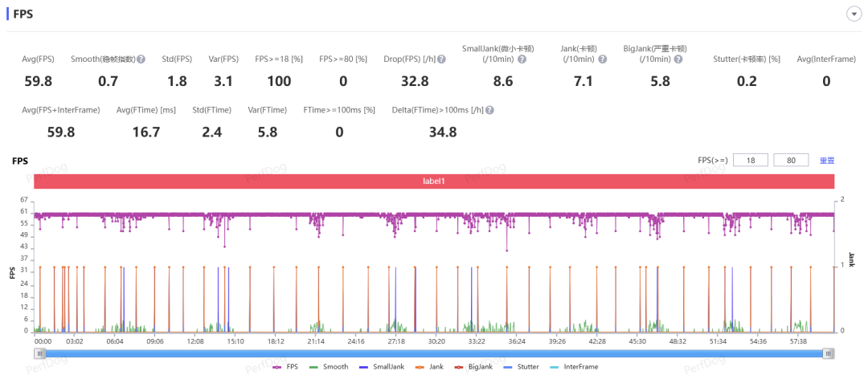The height and width of the screenshot is (375, 868).
Task: Toggle SmallJank series in legend
Action: 383,367
